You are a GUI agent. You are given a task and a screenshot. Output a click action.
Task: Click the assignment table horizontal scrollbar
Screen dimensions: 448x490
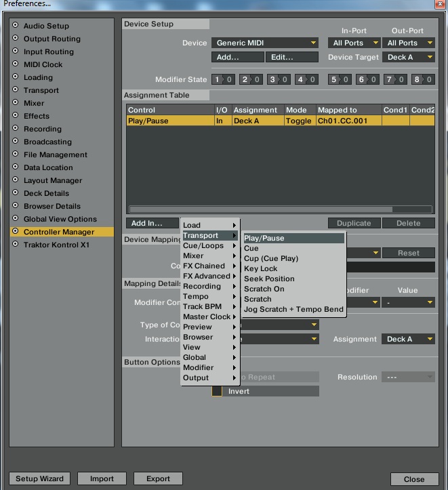tap(261, 209)
